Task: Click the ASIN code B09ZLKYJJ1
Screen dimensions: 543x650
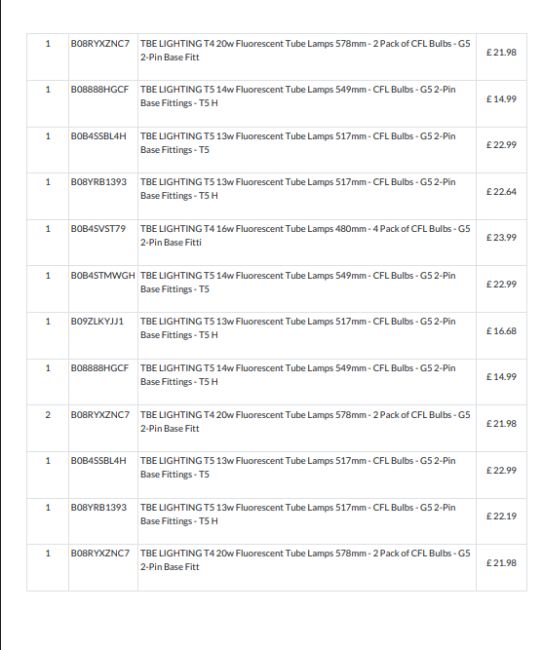Action: [97, 321]
